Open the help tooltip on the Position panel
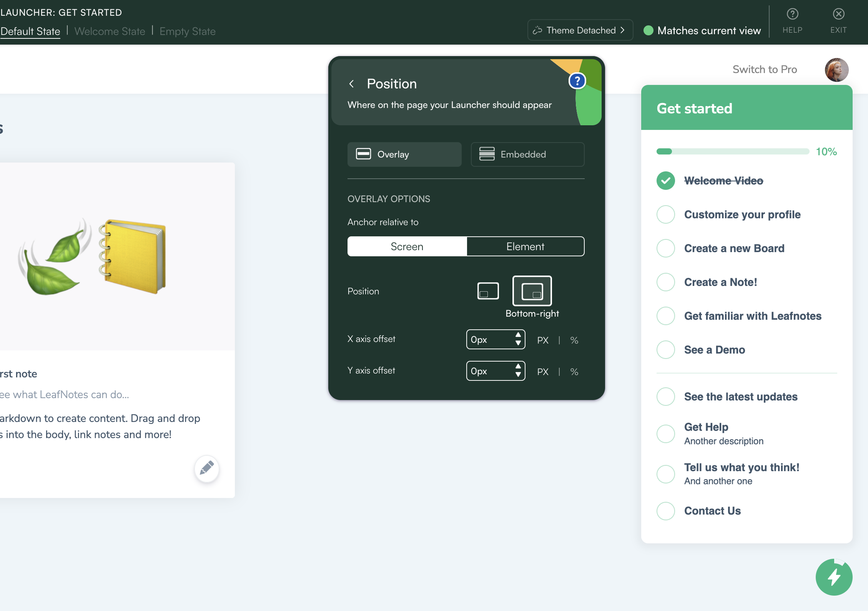The width and height of the screenshot is (868, 611). coord(577,80)
